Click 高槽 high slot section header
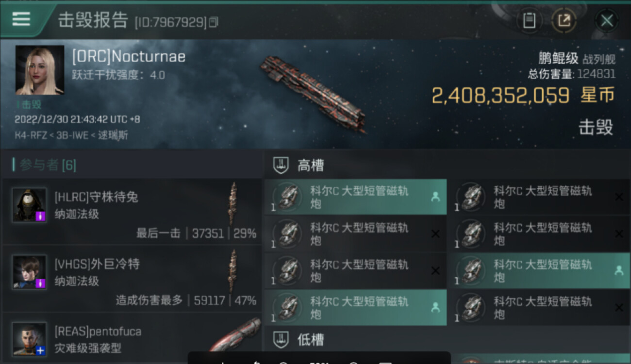631x364 pixels. [x=311, y=165]
